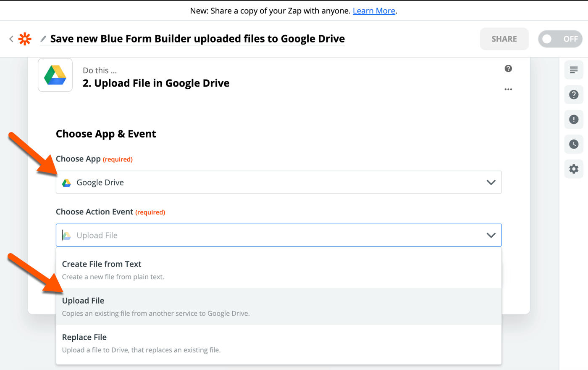
Task: Open the step options three-dot menu
Action: [x=508, y=89]
